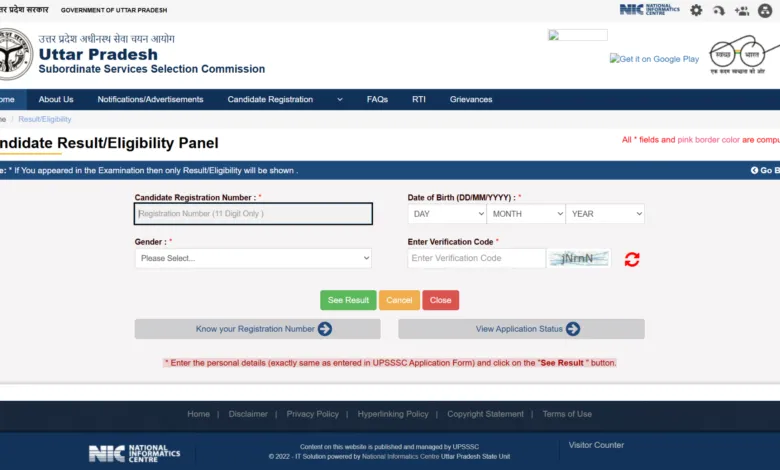The width and height of the screenshot is (780, 470).
Task: Click the add-users icon in top bar
Action: click(742, 10)
